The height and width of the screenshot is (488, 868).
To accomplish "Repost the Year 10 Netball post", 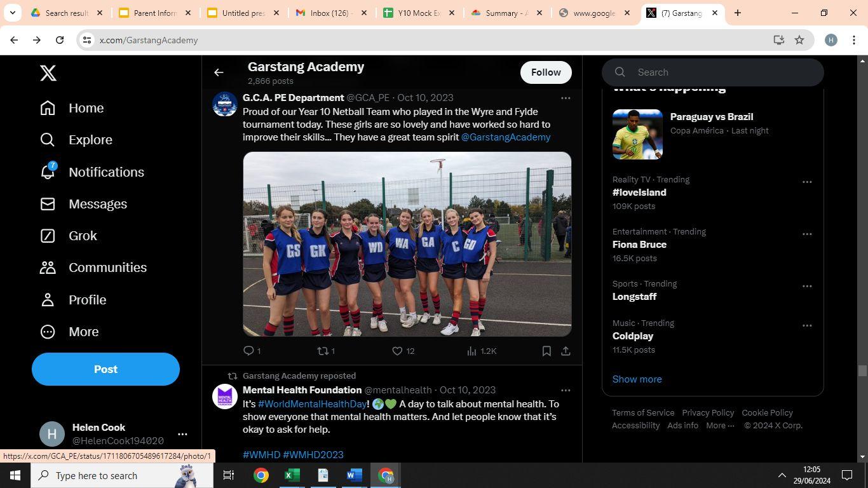I will [326, 351].
